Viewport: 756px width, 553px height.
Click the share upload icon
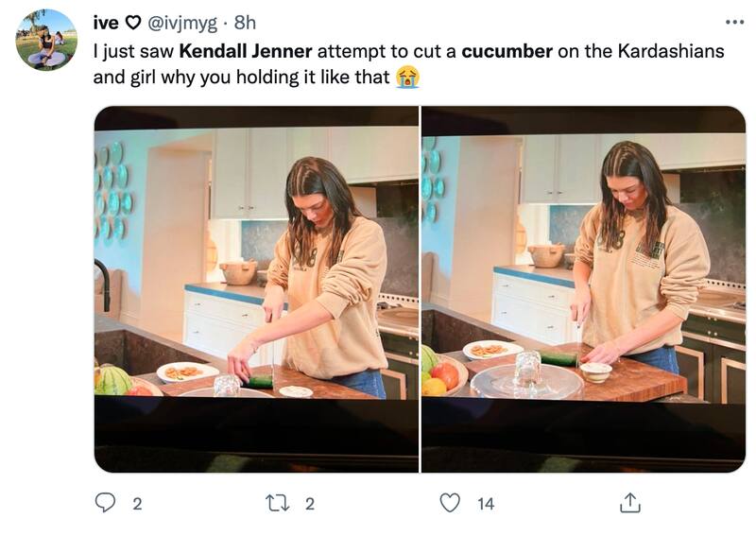point(629,504)
